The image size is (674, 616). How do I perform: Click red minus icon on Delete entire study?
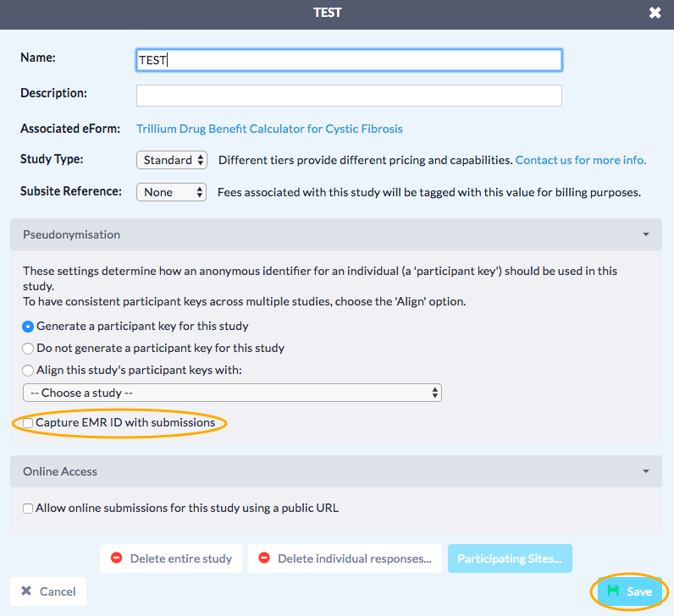click(x=117, y=558)
